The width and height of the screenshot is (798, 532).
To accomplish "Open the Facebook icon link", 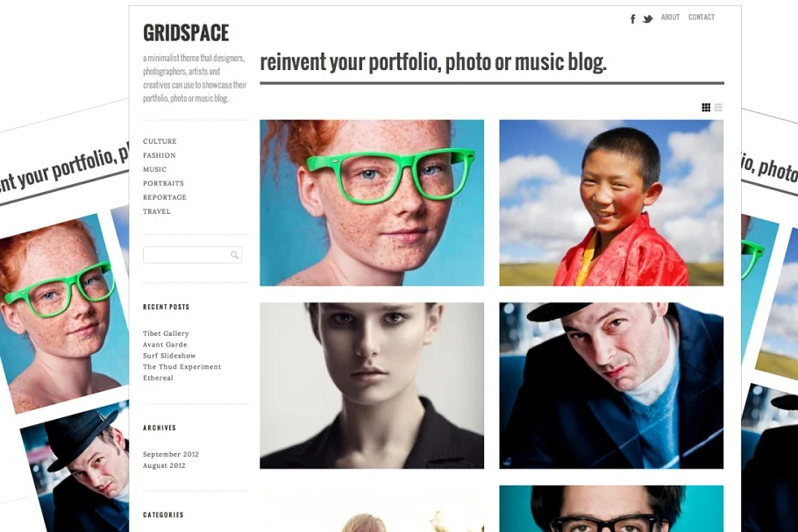I will pyautogui.click(x=632, y=18).
